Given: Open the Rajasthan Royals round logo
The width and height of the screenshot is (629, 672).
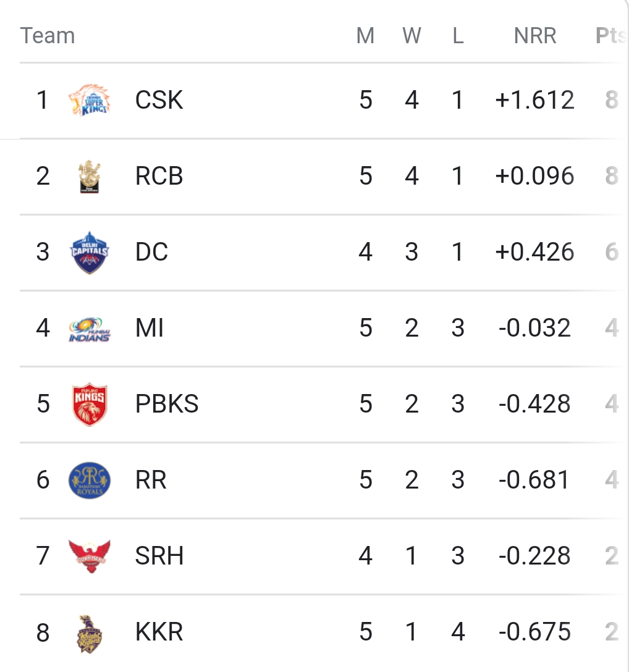Looking at the screenshot, I should (x=90, y=481).
